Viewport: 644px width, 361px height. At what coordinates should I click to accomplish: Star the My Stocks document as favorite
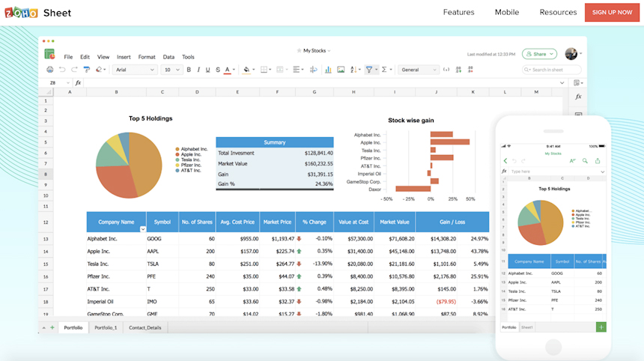299,50
